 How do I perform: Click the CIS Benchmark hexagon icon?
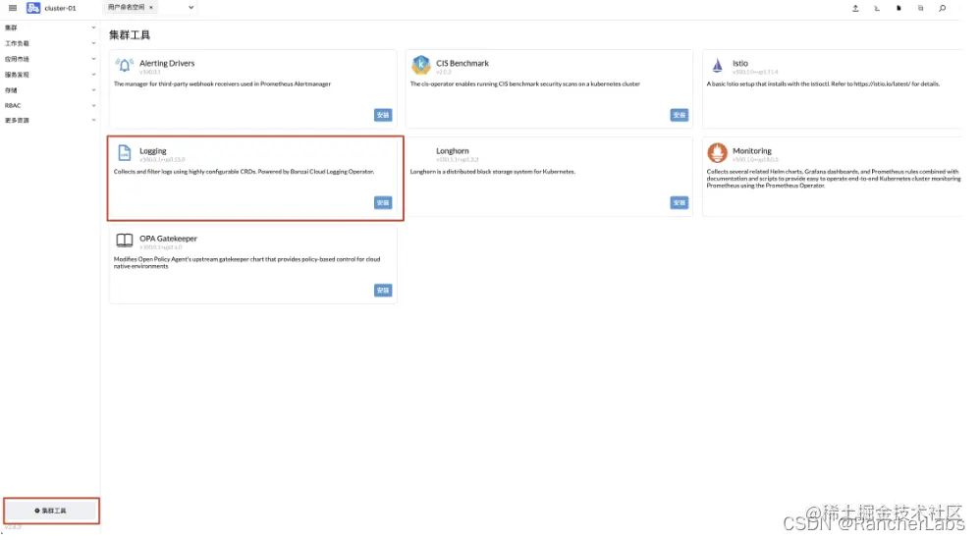[x=420, y=65]
